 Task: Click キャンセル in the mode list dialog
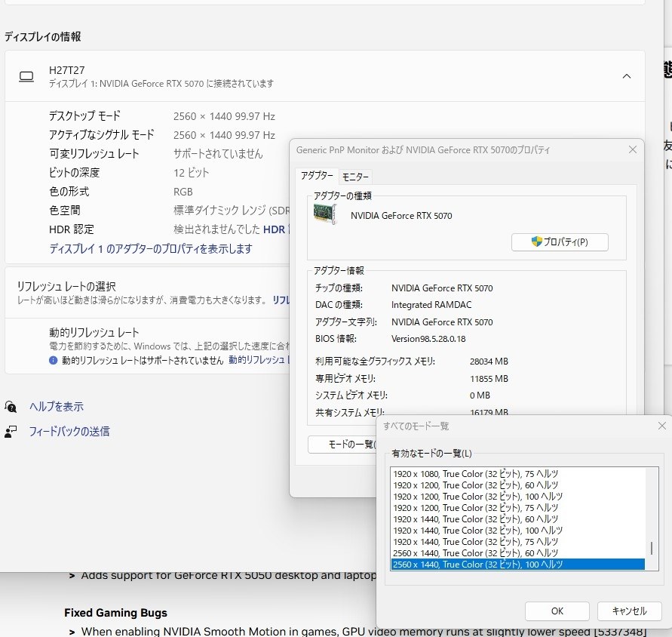click(x=629, y=611)
